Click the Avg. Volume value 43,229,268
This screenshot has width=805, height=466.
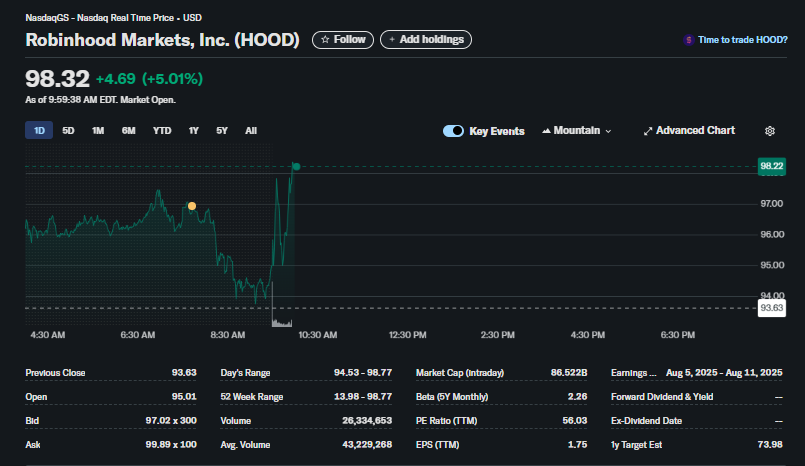pos(367,444)
